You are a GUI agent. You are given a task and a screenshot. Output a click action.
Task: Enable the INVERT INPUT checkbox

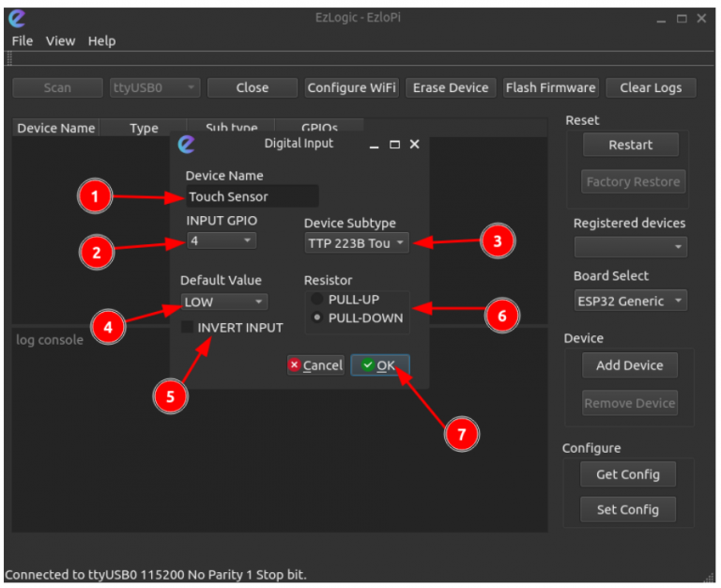[x=187, y=327]
